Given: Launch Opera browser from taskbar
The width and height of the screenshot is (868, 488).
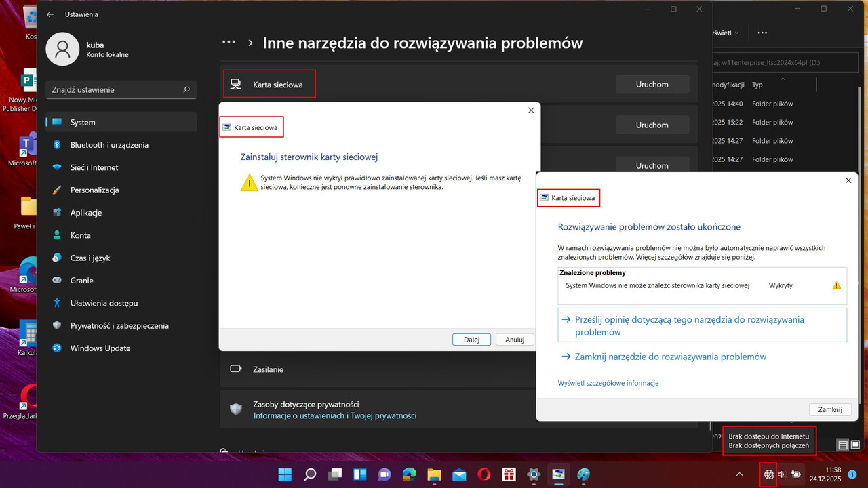Looking at the screenshot, I should coord(484,474).
